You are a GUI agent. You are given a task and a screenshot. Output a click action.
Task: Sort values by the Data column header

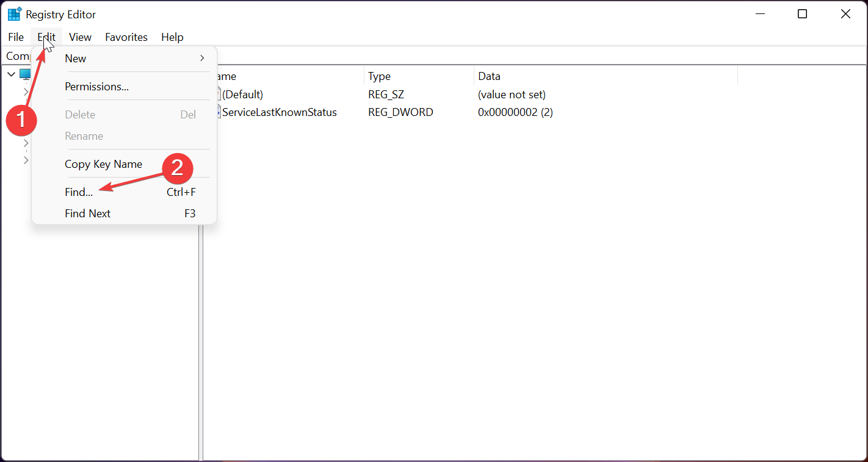pyautogui.click(x=606, y=76)
